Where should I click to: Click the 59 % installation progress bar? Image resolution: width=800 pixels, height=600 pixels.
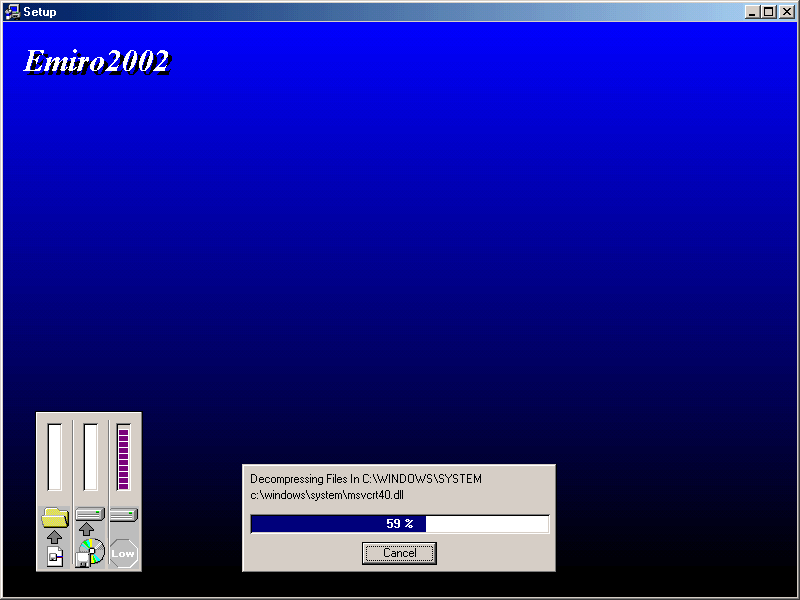tap(399, 523)
